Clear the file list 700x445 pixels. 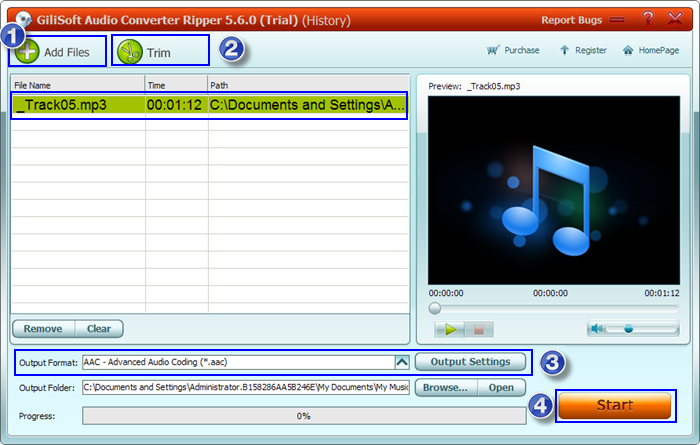click(x=99, y=328)
